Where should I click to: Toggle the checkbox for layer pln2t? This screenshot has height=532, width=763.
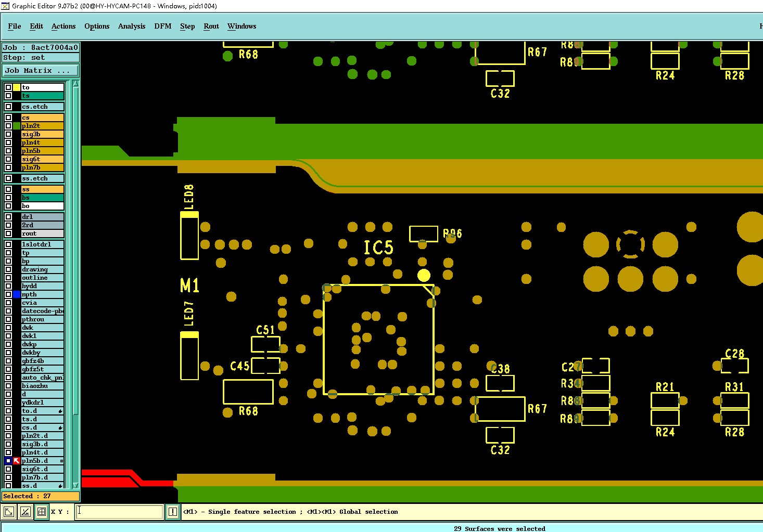[8, 126]
